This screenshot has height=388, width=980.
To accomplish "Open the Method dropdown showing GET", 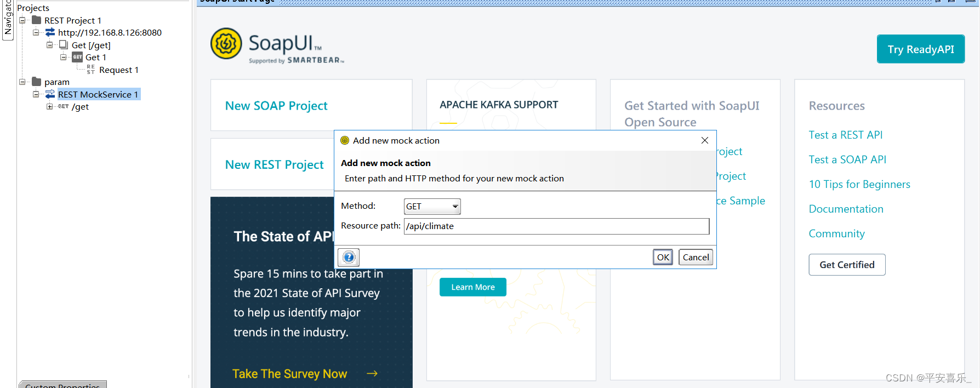I will pos(432,207).
